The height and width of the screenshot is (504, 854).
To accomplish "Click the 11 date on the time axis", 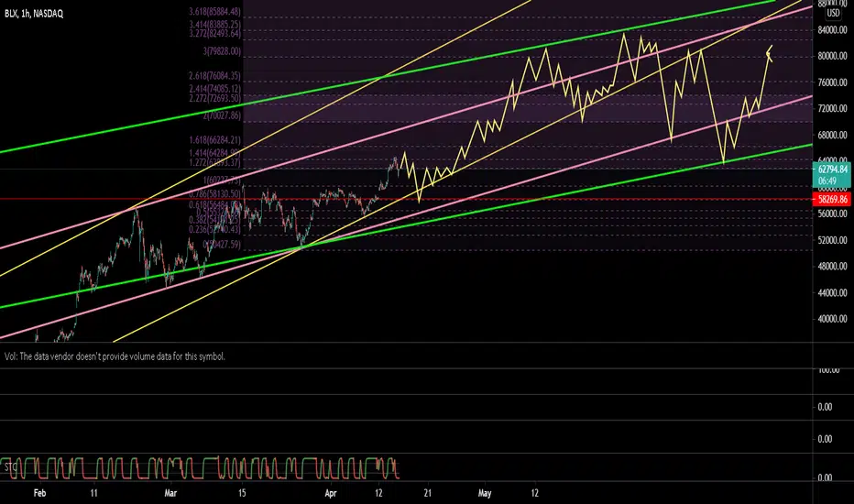I will click(93, 493).
